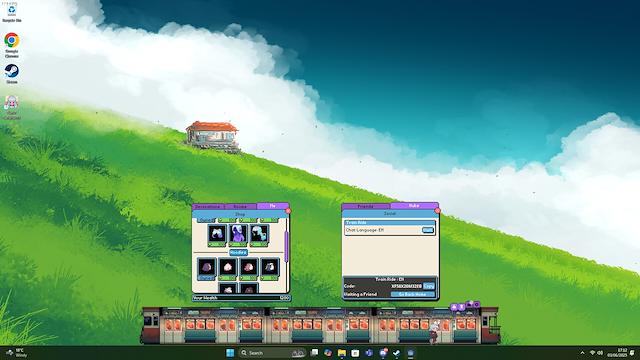Copy the train ride hub code

point(429,286)
